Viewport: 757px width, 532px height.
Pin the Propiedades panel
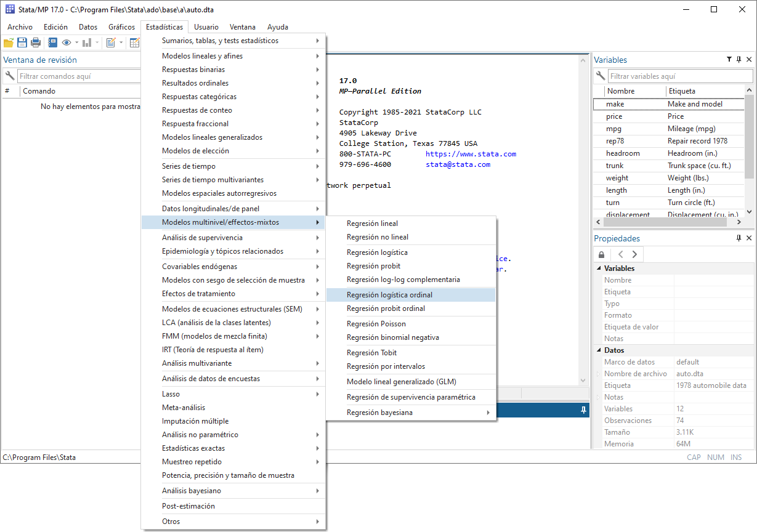click(x=739, y=238)
